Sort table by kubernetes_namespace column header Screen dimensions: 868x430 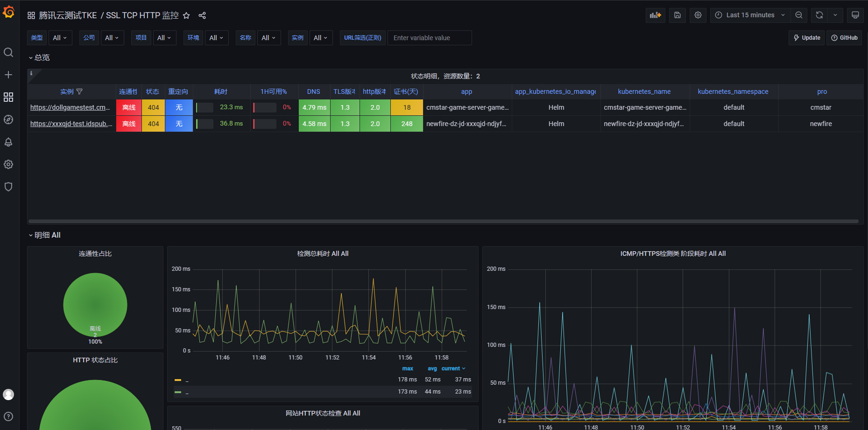[733, 92]
